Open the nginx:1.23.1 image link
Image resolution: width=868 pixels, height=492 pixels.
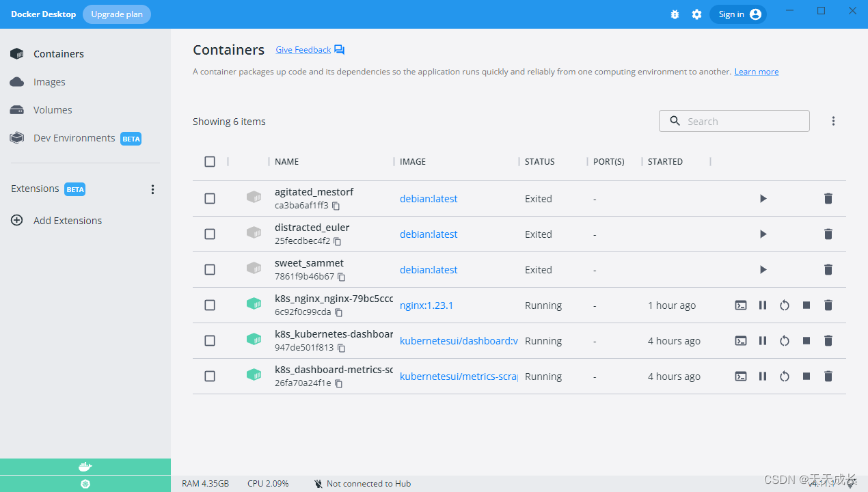426,305
